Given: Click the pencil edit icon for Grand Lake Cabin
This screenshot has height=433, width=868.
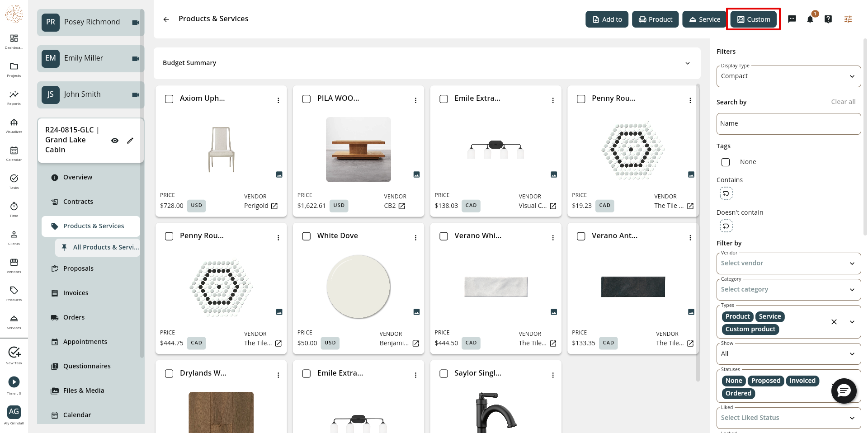Looking at the screenshot, I should click(x=130, y=141).
